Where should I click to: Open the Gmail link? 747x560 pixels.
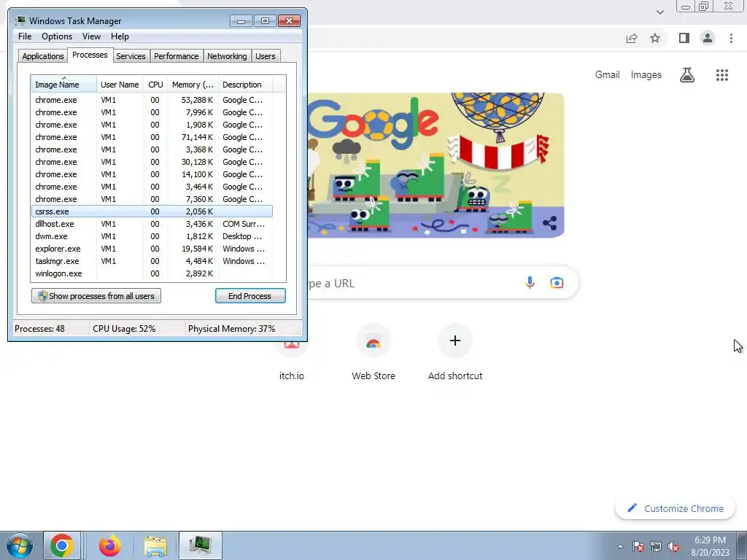coord(607,75)
